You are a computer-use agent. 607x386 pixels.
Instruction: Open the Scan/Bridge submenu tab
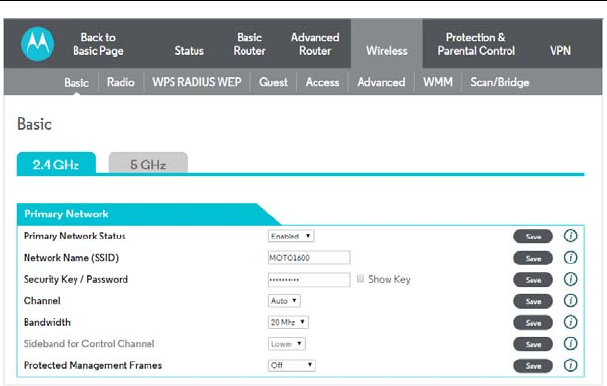point(500,82)
